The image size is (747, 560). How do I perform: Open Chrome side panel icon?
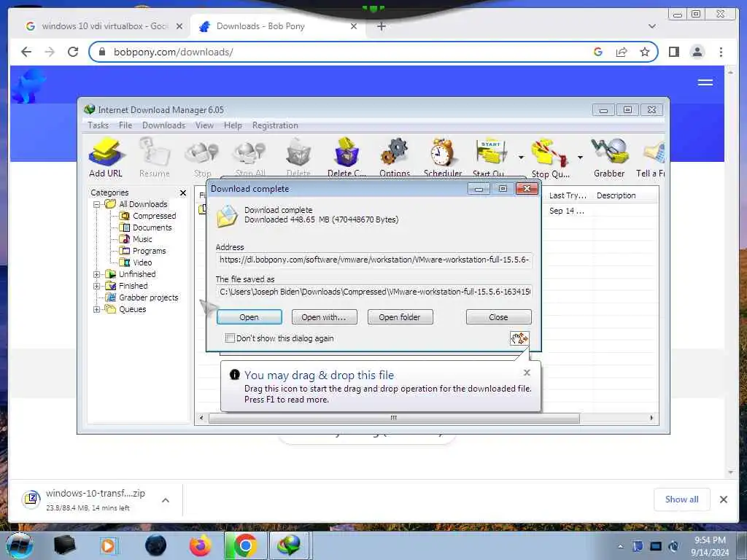click(x=673, y=52)
